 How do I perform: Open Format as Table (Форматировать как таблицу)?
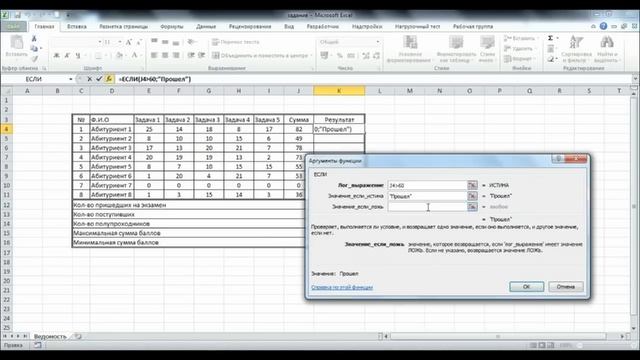click(456, 49)
